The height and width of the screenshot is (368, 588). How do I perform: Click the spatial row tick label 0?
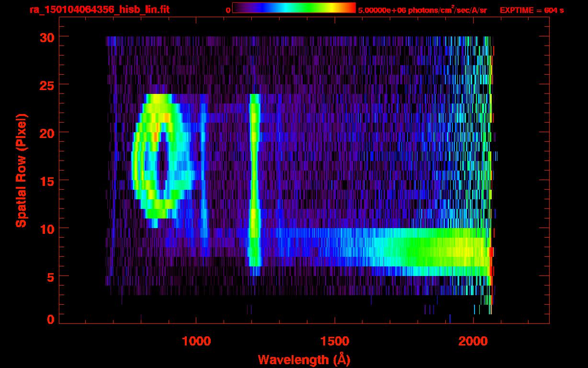click(50, 320)
